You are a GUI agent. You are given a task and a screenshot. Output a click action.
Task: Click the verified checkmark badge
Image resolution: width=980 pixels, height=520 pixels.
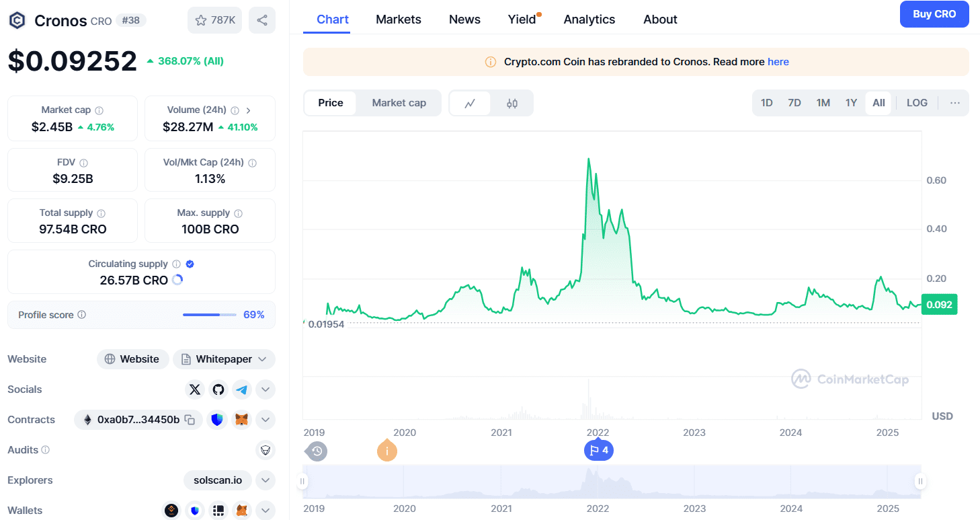point(190,264)
